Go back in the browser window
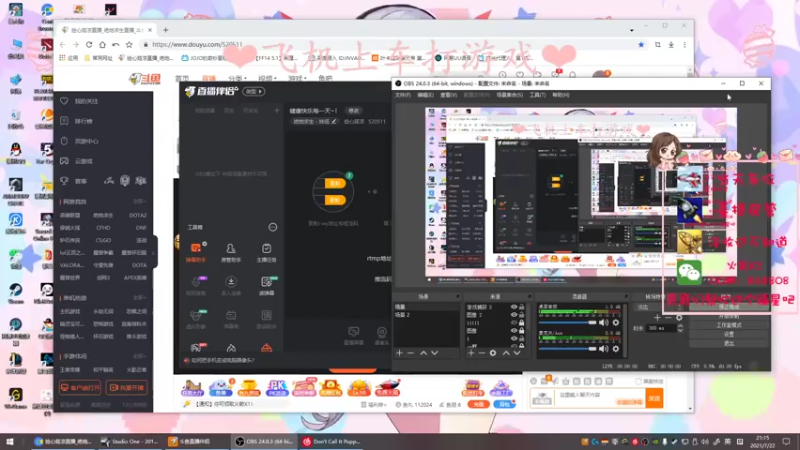 point(62,45)
